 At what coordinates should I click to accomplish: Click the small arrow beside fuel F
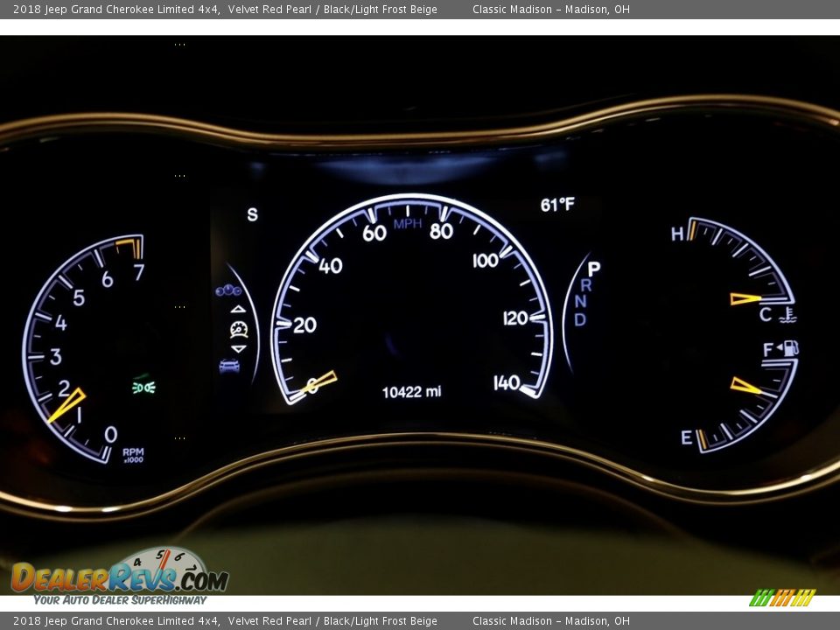click(778, 349)
